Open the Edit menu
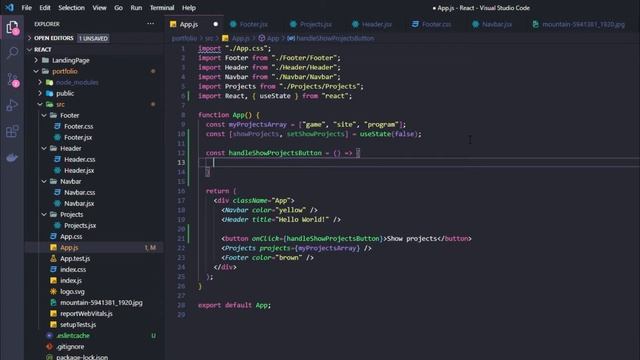The image size is (640, 360). coord(45,8)
